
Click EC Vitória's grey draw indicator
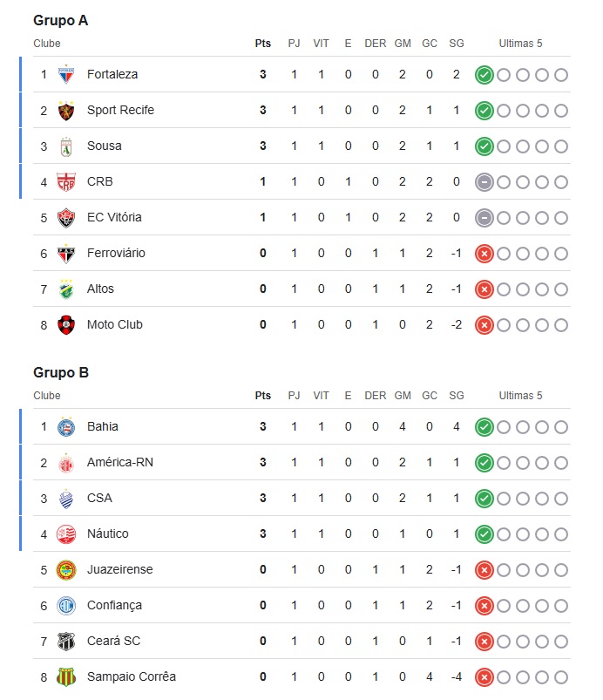click(484, 218)
